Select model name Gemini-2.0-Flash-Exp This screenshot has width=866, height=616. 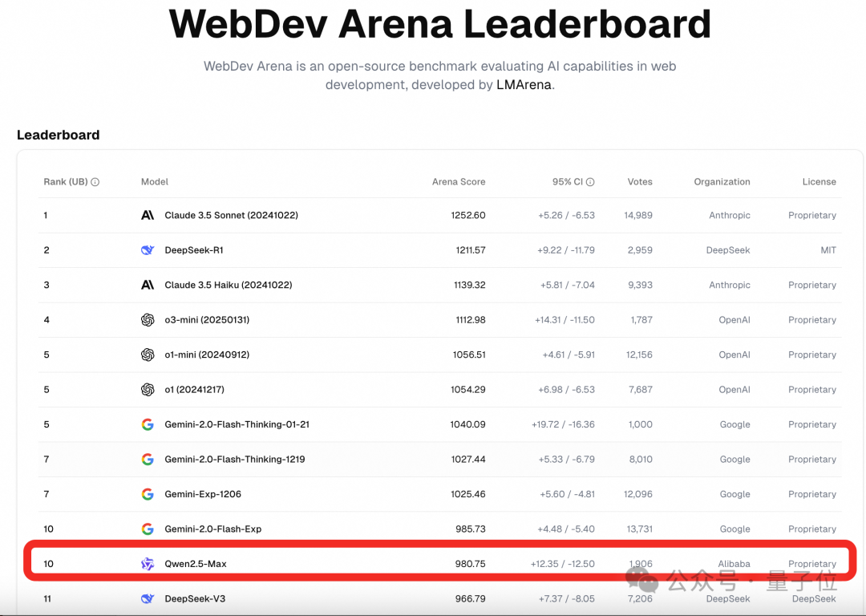click(213, 529)
